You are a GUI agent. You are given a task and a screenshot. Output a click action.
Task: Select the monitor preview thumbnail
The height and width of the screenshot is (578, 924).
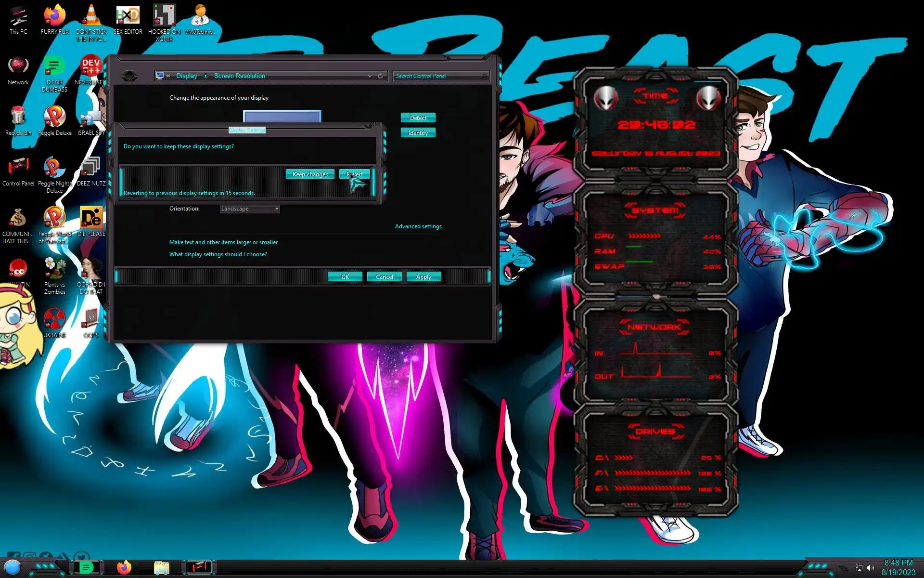(282, 117)
